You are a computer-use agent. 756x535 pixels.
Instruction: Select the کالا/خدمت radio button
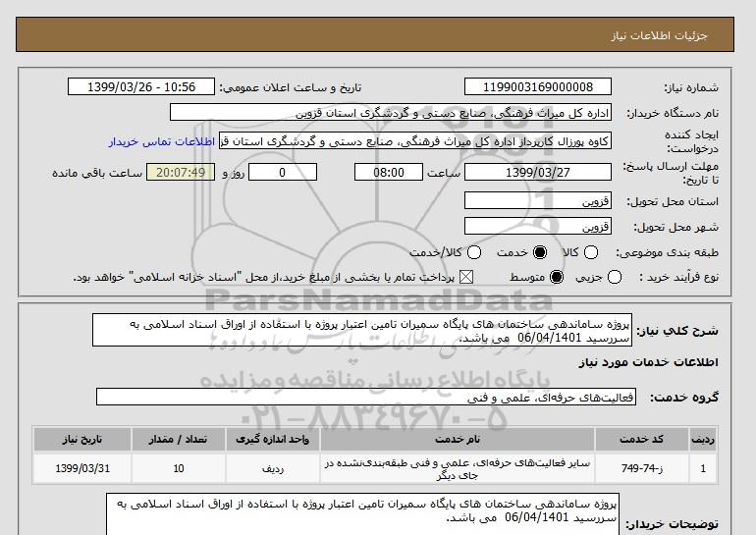[x=474, y=252]
